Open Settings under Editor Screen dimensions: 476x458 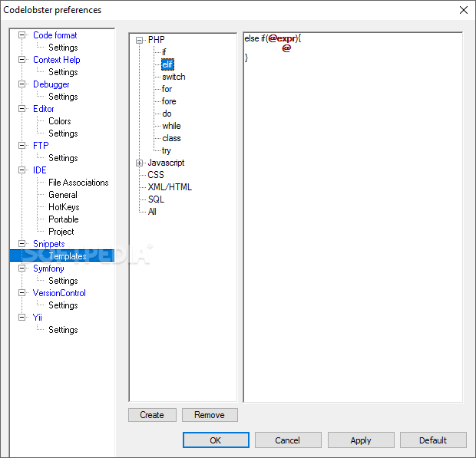pyautogui.click(x=63, y=133)
